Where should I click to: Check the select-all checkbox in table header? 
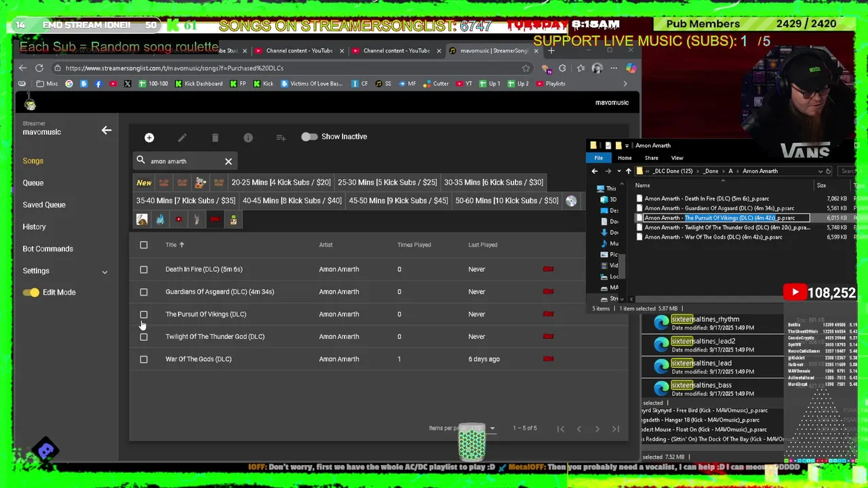(144, 245)
